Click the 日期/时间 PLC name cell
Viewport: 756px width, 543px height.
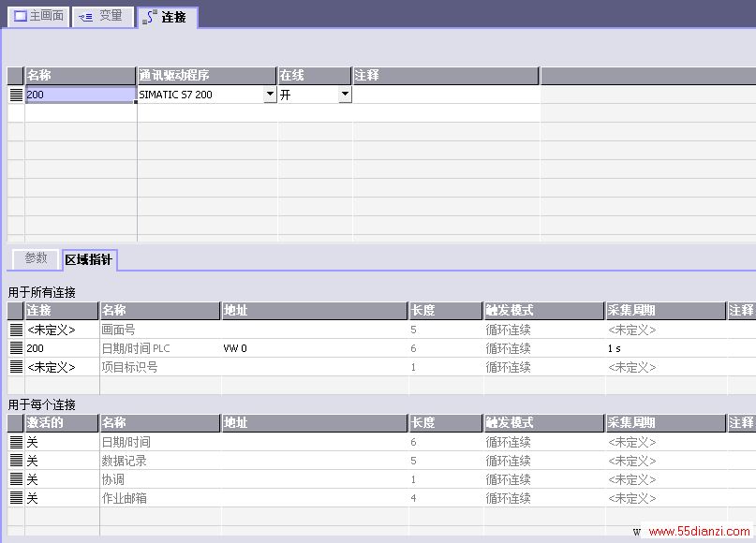coord(160,348)
